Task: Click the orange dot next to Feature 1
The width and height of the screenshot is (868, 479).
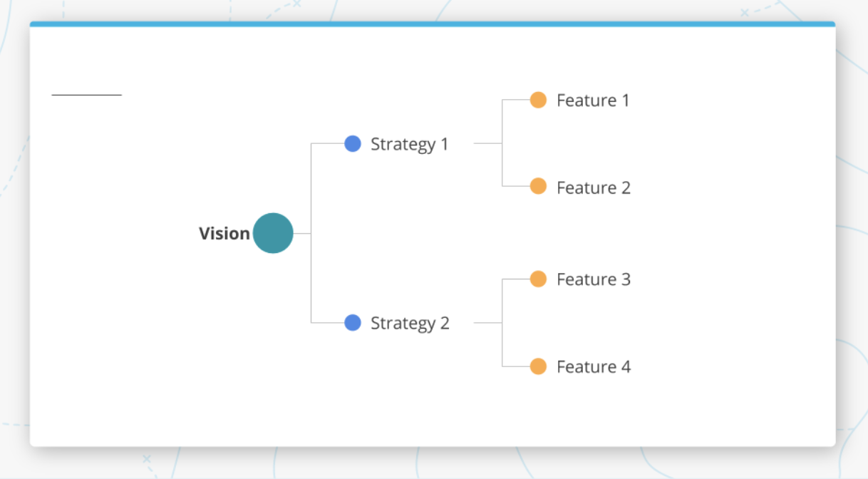Action: pyautogui.click(x=538, y=100)
